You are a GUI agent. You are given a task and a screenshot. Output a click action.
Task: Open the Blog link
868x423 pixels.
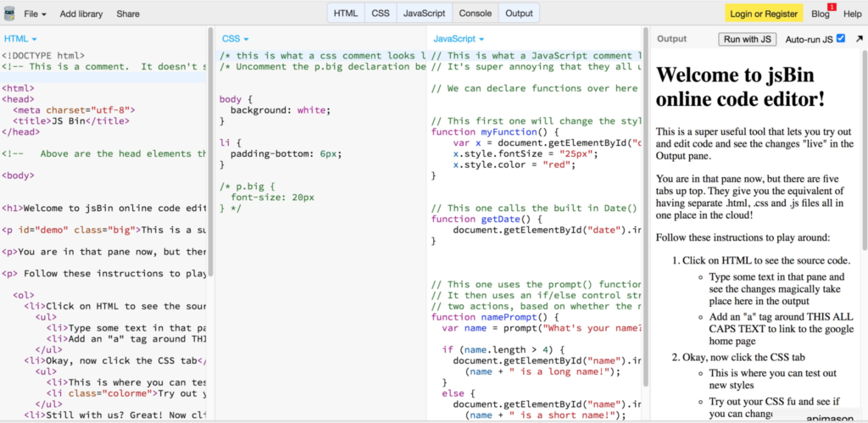coord(821,14)
